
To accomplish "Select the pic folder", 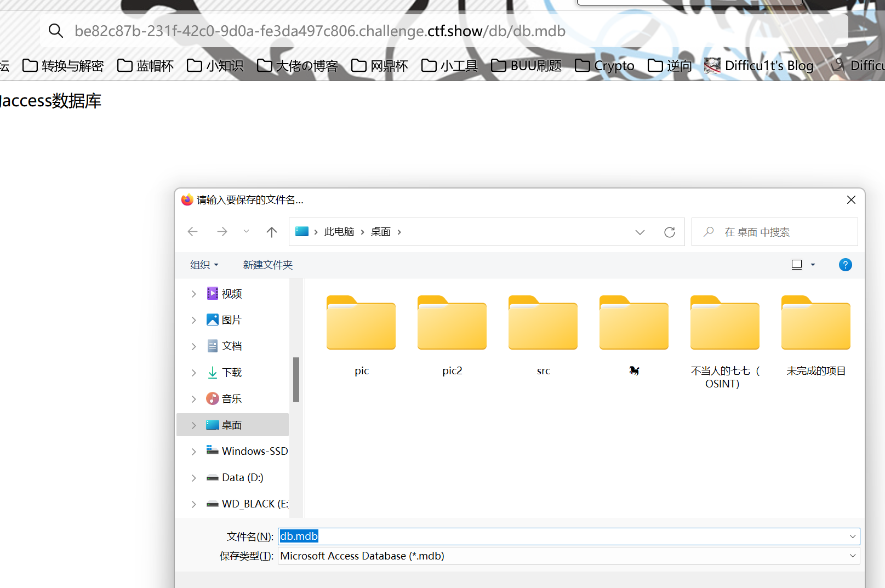I will tap(361, 336).
